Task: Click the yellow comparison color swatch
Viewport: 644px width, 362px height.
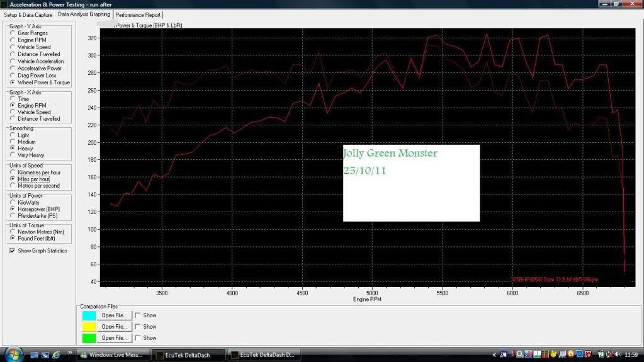Action: pos(89,327)
